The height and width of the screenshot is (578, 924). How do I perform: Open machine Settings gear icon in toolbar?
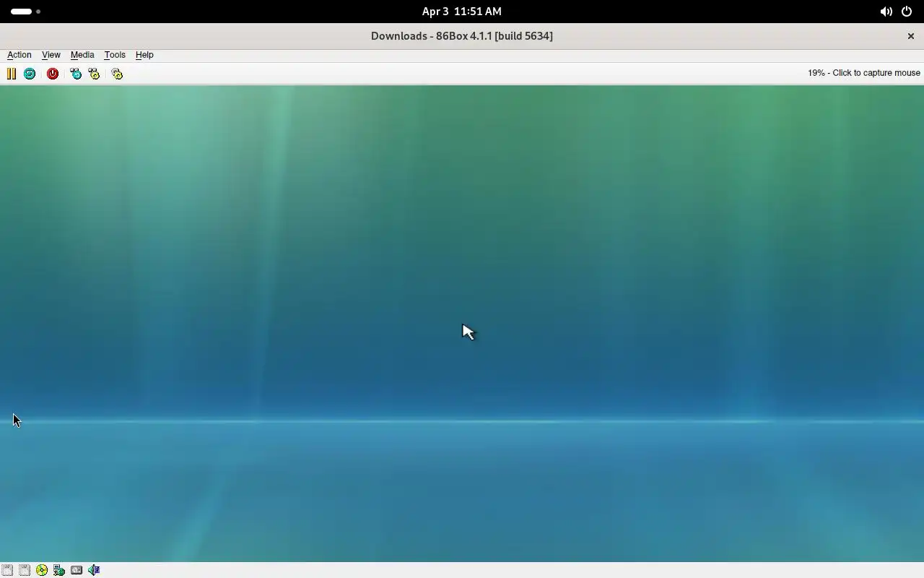(x=117, y=74)
